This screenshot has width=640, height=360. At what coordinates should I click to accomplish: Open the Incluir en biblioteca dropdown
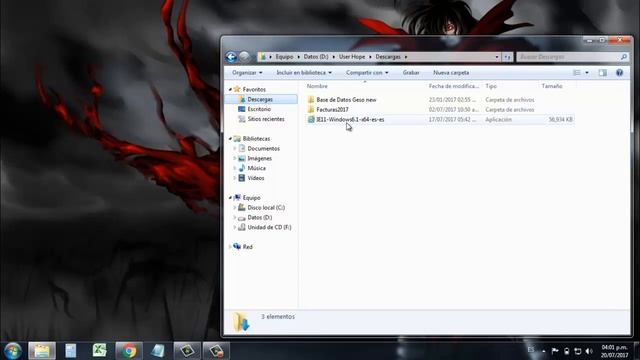coord(304,73)
